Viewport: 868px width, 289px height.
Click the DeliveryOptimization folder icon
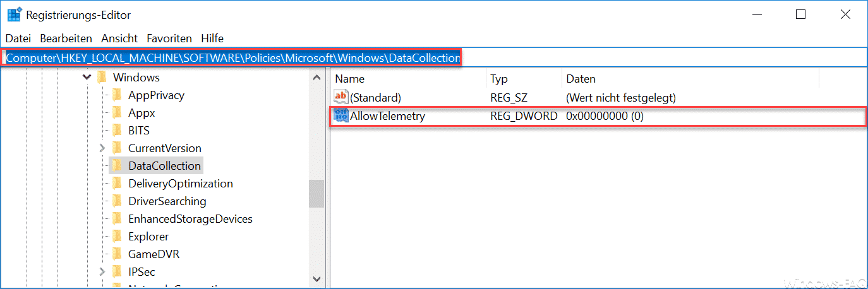click(117, 184)
